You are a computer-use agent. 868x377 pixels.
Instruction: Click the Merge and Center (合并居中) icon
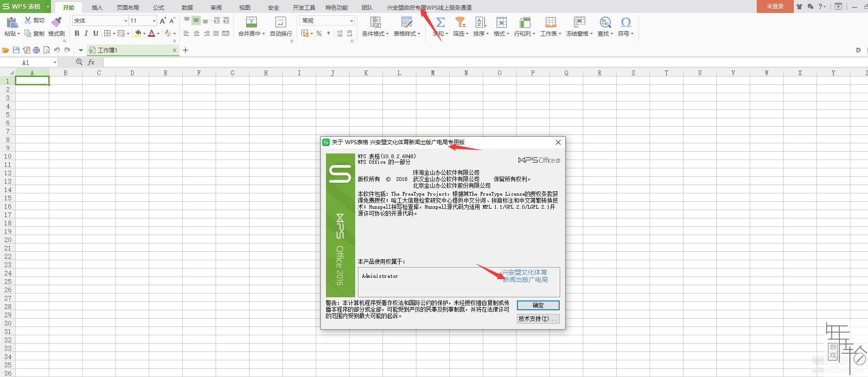point(251,22)
